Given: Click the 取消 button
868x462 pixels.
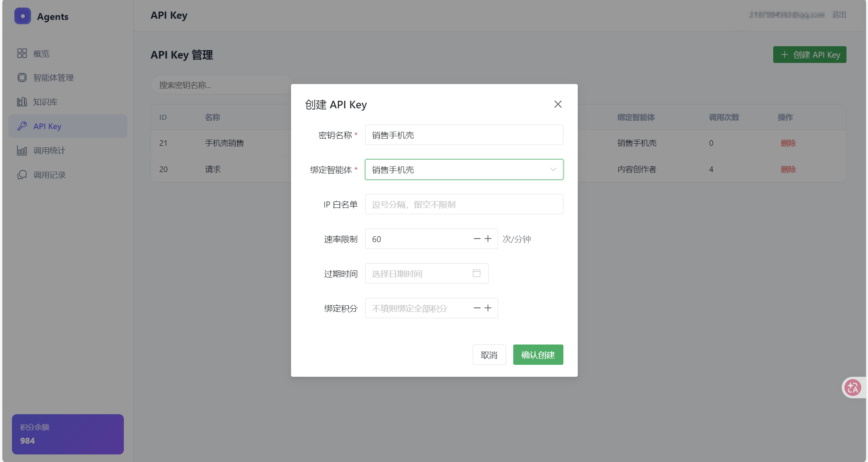Looking at the screenshot, I should pyautogui.click(x=489, y=355).
